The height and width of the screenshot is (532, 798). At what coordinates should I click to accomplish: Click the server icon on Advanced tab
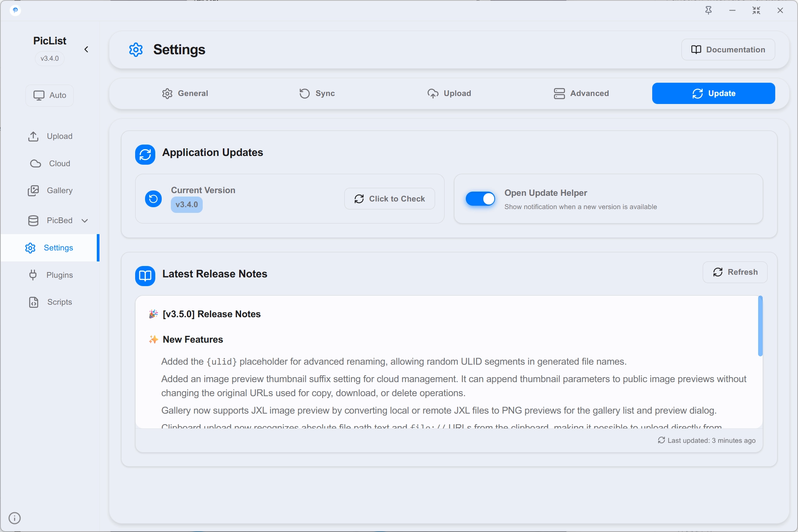559,93
